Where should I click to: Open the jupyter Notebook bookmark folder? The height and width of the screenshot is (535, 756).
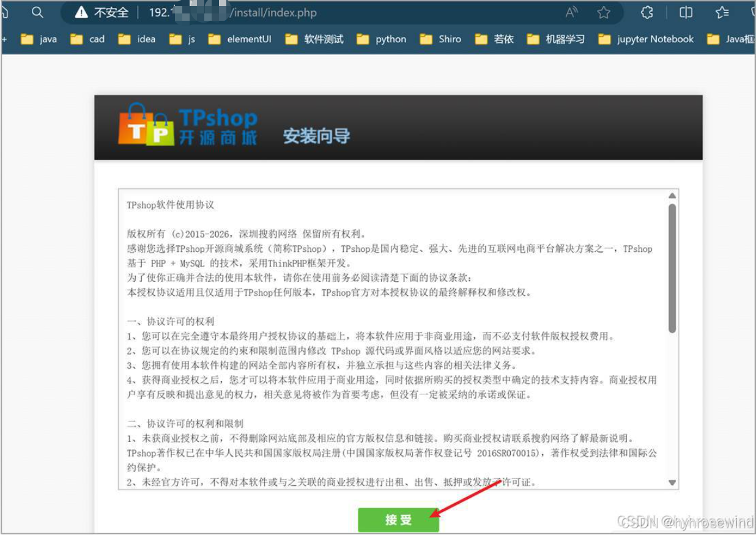tap(646, 39)
